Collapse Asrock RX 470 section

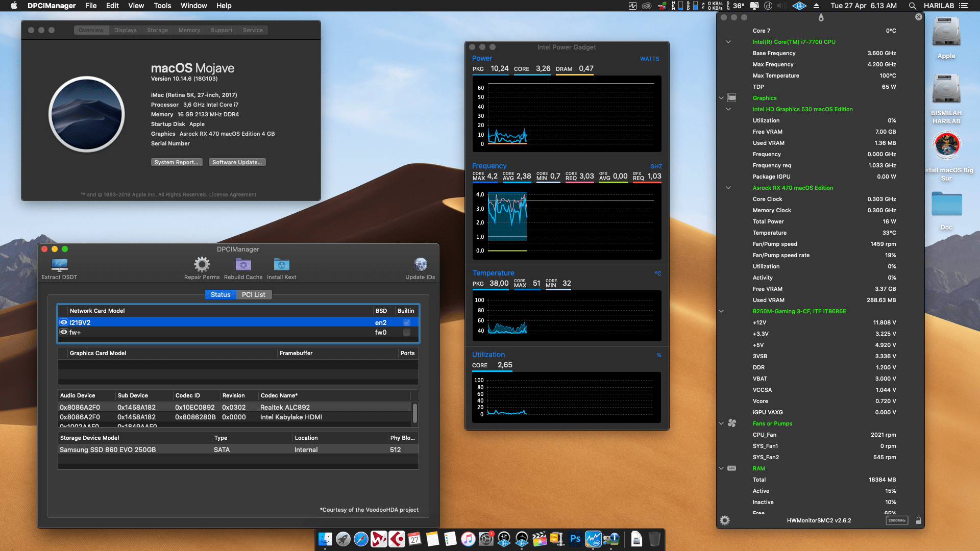click(728, 188)
